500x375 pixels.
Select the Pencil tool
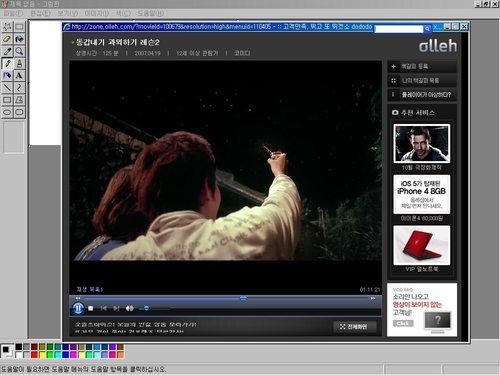tap(7, 63)
